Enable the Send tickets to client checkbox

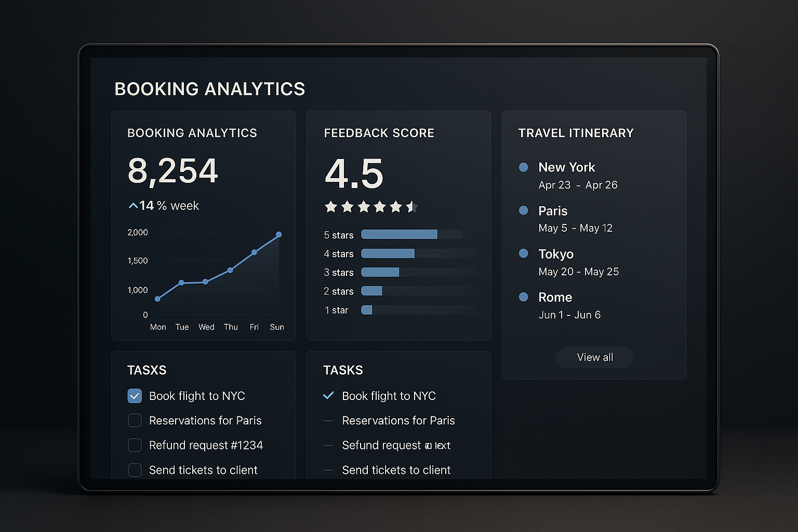135,470
